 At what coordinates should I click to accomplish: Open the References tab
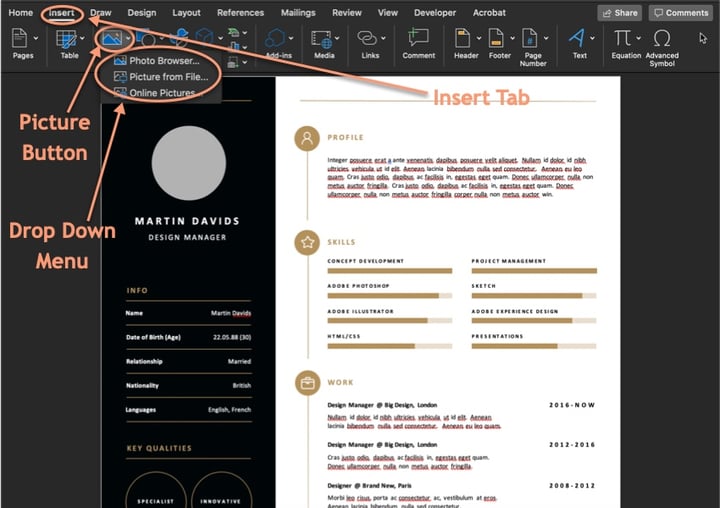click(x=241, y=13)
